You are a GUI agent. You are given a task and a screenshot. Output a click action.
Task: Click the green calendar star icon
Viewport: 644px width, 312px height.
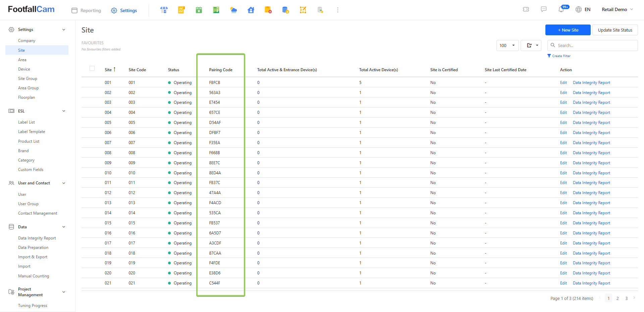tap(199, 10)
